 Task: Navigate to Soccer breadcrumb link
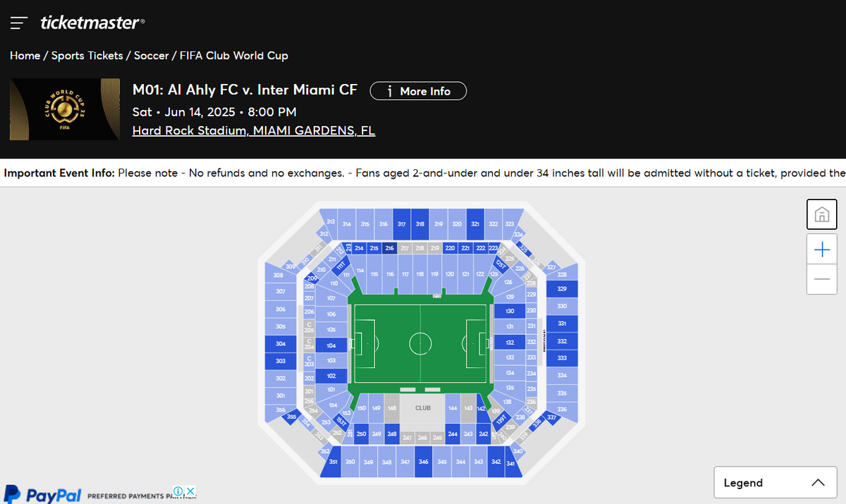tap(152, 56)
